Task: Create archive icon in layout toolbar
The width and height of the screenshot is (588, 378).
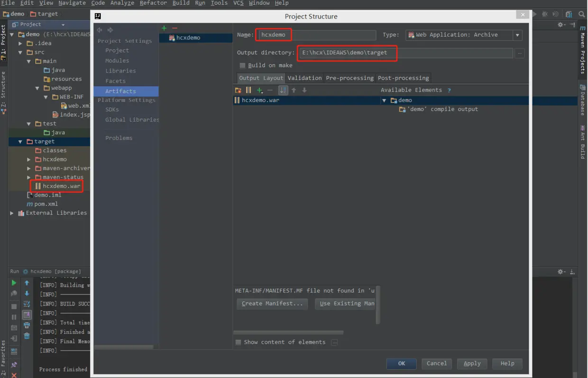Action: [248, 90]
